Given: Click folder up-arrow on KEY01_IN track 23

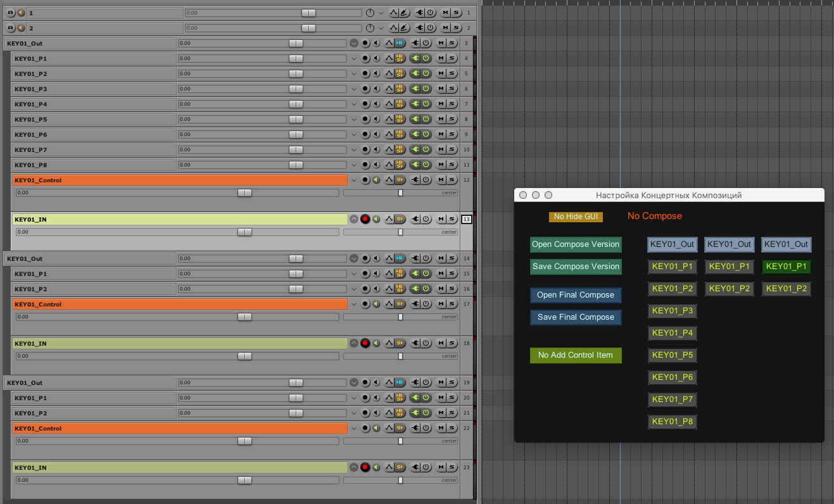Looking at the screenshot, I should tap(354, 467).
